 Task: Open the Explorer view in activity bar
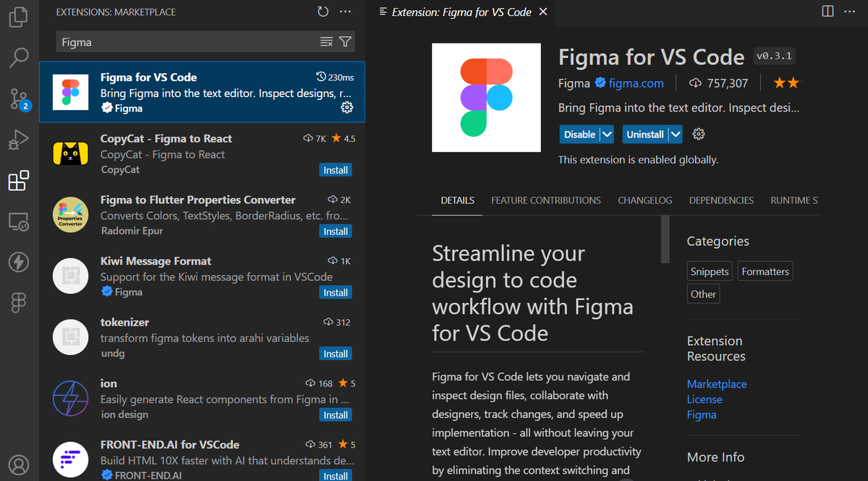(x=19, y=17)
